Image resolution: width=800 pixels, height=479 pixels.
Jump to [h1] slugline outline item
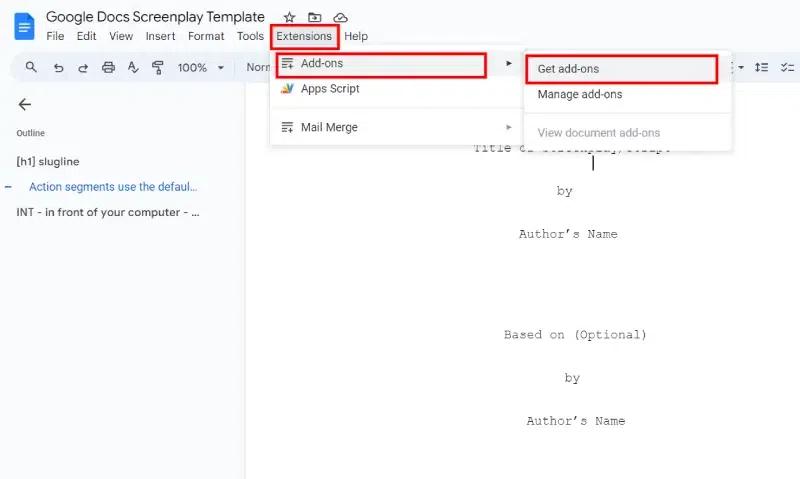click(x=48, y=162)
